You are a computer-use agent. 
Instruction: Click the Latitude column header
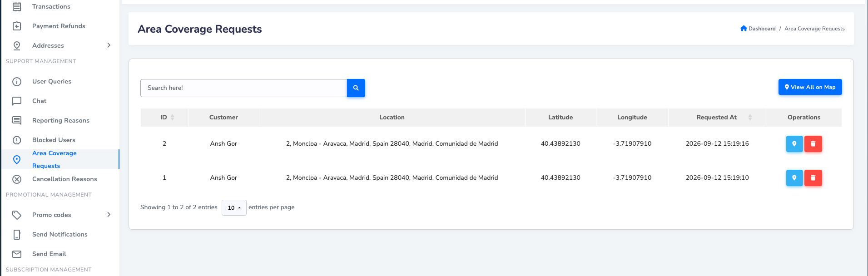click(560, 118)
